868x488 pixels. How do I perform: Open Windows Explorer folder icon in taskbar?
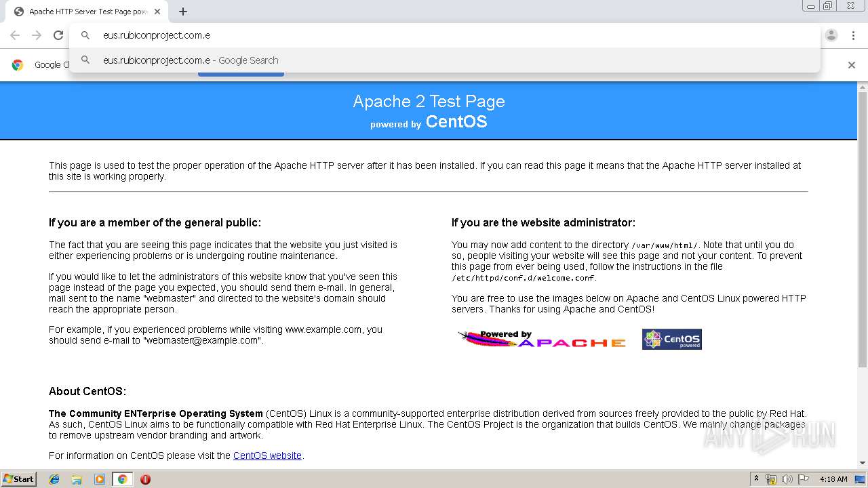pyautogui.click(x=77, y=479)
